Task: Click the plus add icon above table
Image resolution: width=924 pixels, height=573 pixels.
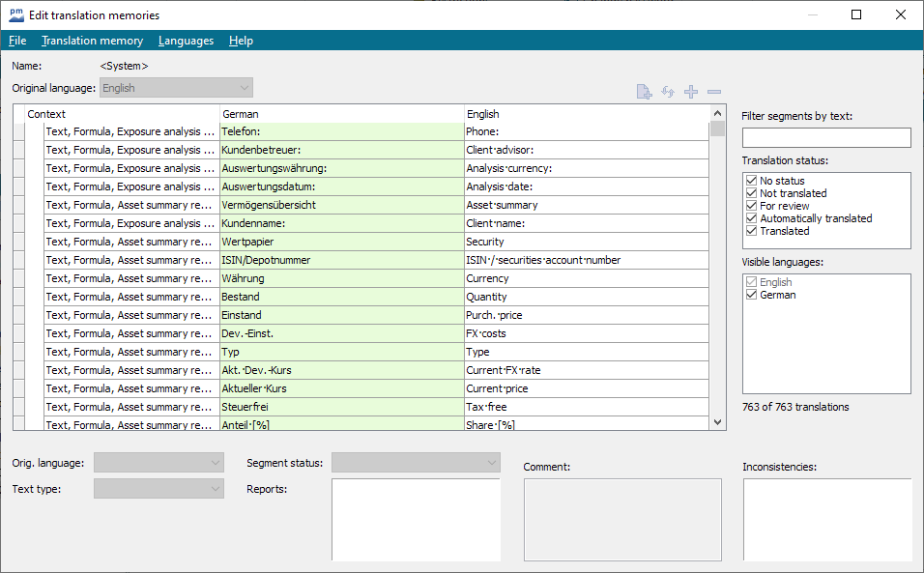Action: point(691,92)
